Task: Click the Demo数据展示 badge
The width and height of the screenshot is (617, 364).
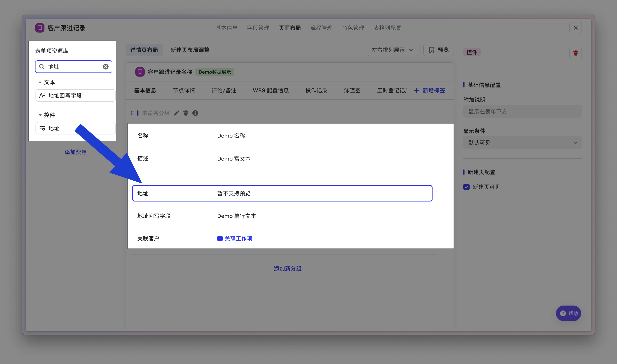Action: coord(215,72)
